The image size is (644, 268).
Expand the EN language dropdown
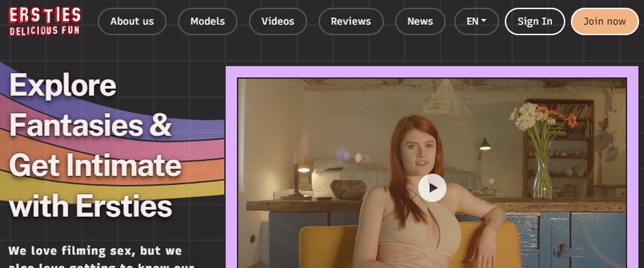coord(476,21)
